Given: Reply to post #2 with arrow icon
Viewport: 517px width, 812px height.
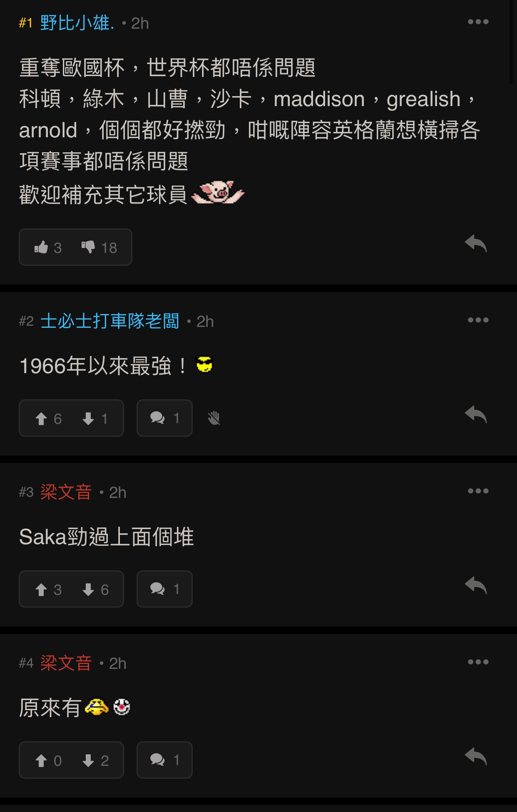Looking at the screenshot, I should coord(476,414).
